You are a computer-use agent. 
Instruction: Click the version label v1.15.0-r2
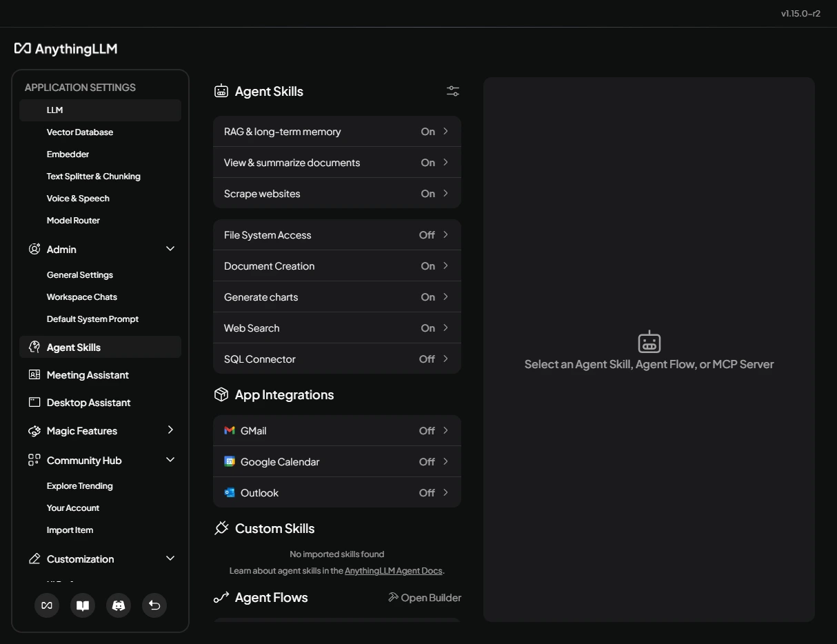click(800, 13)
